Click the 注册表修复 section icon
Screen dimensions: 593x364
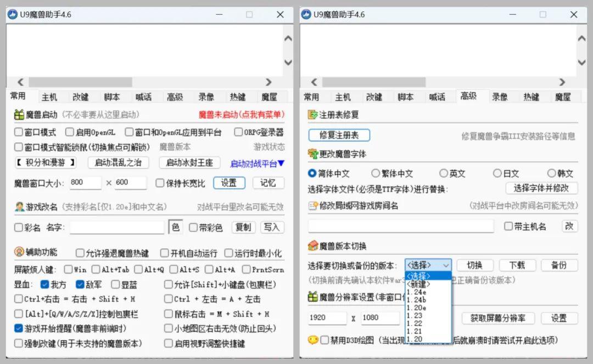[313, 115]
